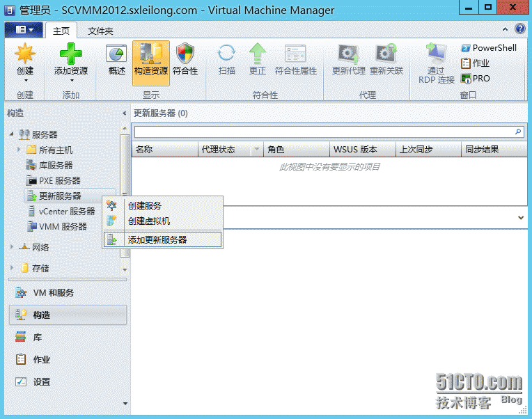Screen dimensions: 532x419
Task: Open the application menu button
Action: pos(24,30)
